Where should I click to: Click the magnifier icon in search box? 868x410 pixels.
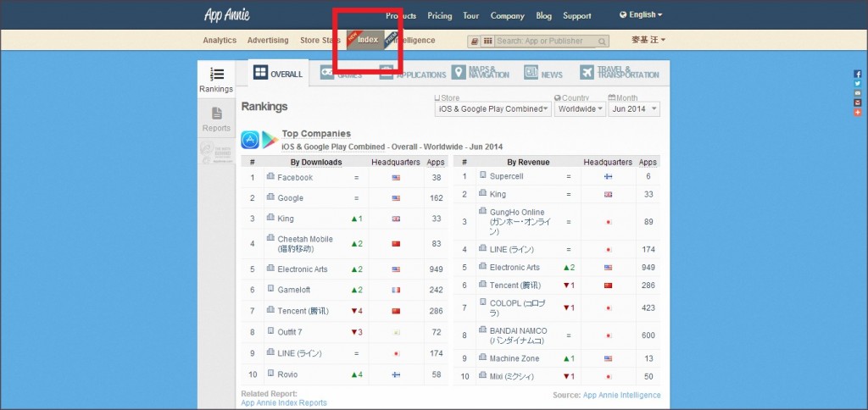coord(602,41)
